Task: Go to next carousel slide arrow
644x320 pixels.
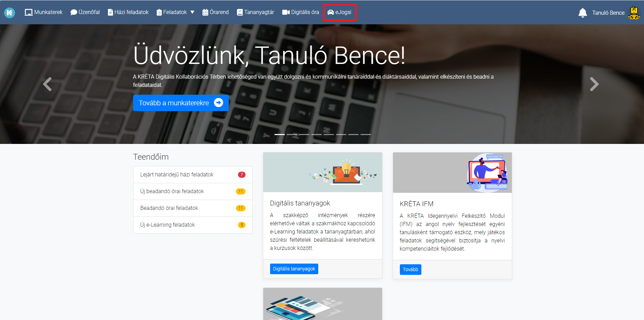Action: [x=594, y=84]
